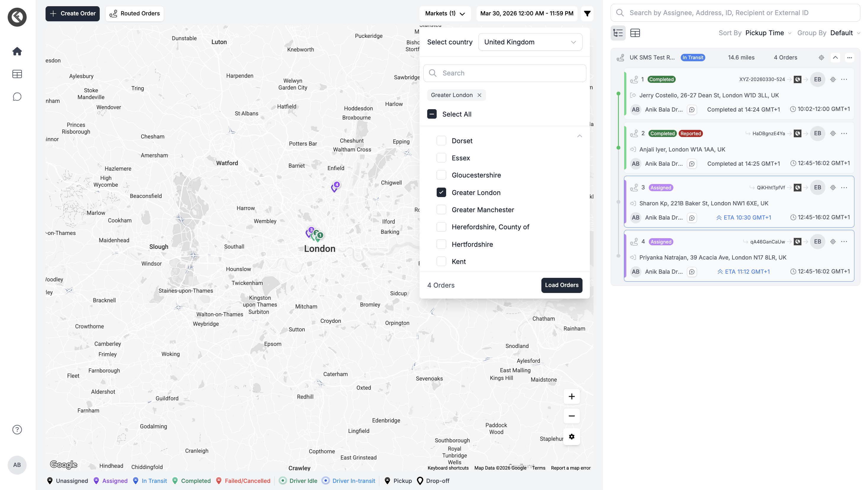Switch to table view icon
This screenshot has width=868, height=490.
[635, 33]
